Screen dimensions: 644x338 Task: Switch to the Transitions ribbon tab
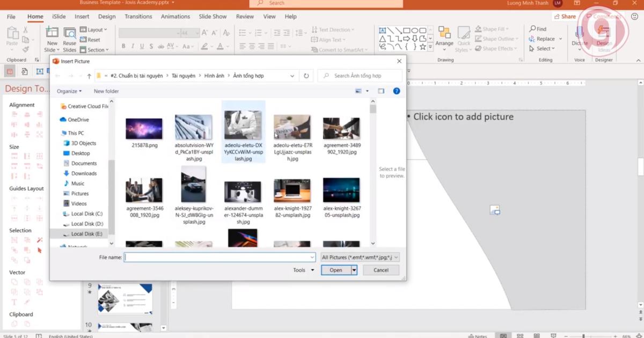(x=138, y=16)
